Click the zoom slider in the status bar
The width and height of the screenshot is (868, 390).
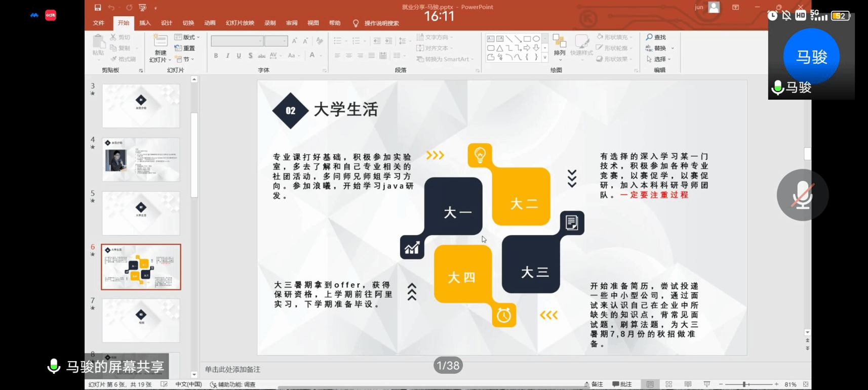tap(744, 384)
